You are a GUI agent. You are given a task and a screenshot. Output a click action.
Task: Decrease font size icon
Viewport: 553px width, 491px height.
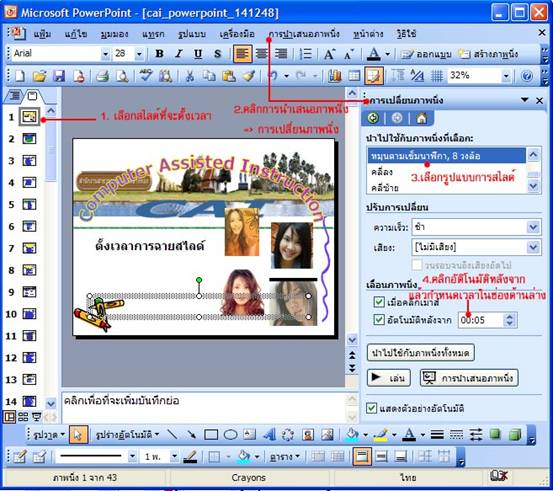click(x=349, y=54)
